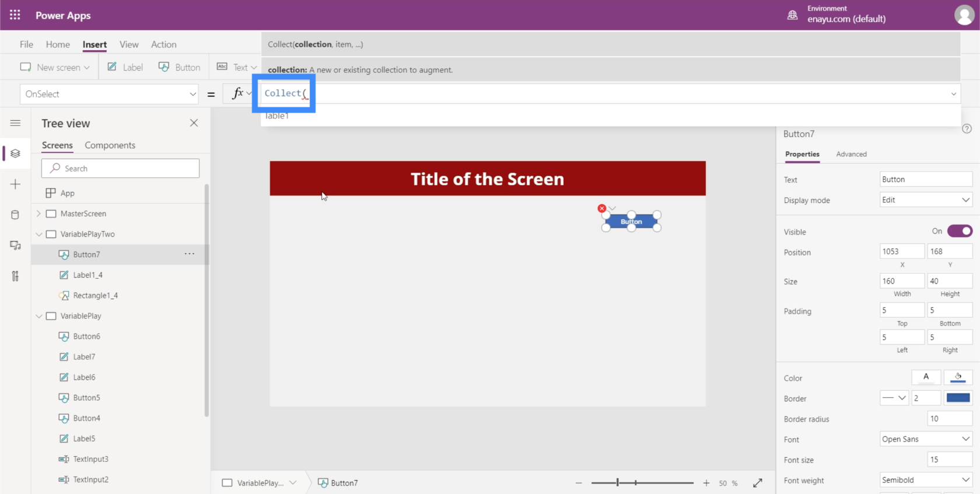
Task: Expand the formula bar chevron
Action: [953, 94]
